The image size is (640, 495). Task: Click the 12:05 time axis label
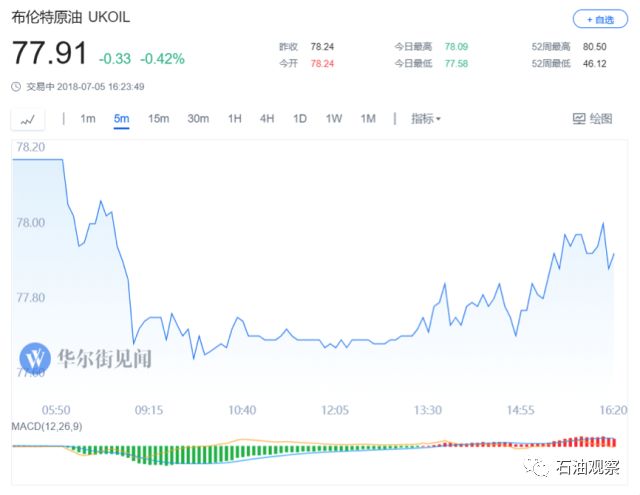(x=335, y=410)
